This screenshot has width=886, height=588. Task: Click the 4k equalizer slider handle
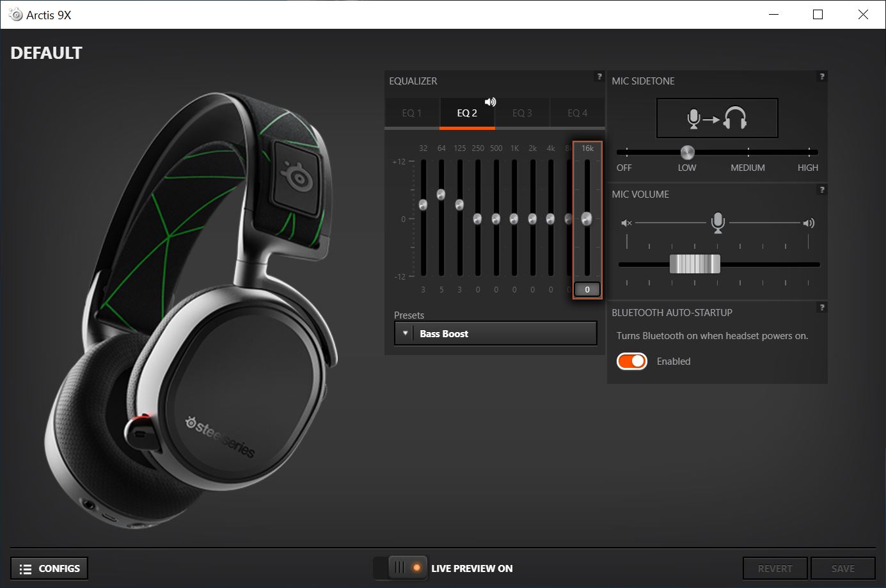point(550,219)
